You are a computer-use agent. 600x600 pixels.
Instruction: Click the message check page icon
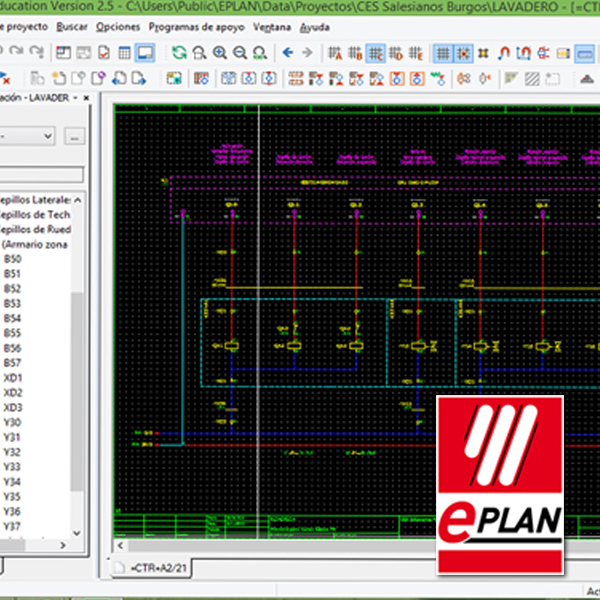pyautogui.click(x=104, y=52)
